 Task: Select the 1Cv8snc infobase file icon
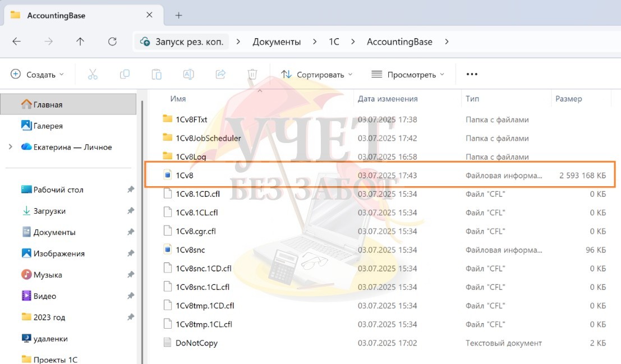click(168, 249)
